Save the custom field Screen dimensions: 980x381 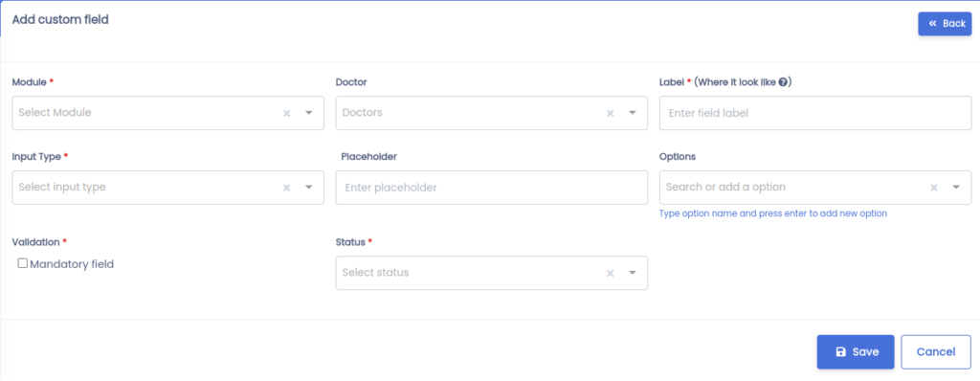[856, 351]
